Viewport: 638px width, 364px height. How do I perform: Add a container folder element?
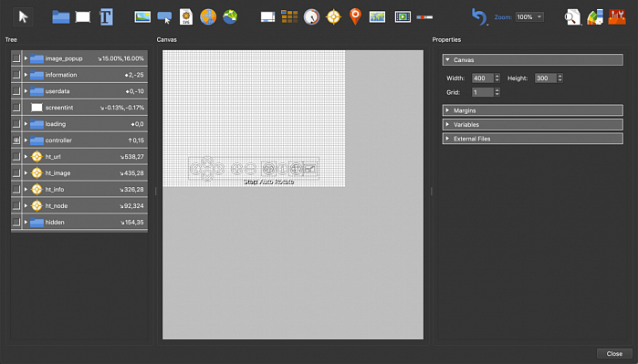point(60,17)
